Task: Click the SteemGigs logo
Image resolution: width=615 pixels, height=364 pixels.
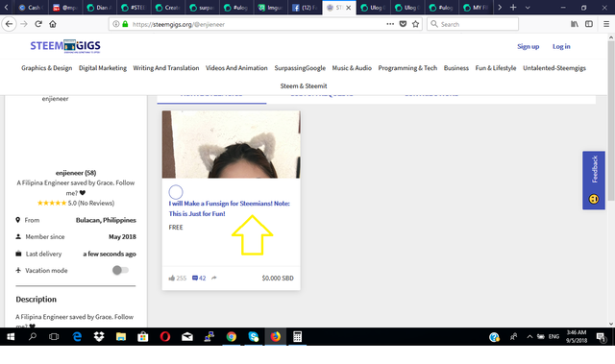Action: (x=65, y=46)
